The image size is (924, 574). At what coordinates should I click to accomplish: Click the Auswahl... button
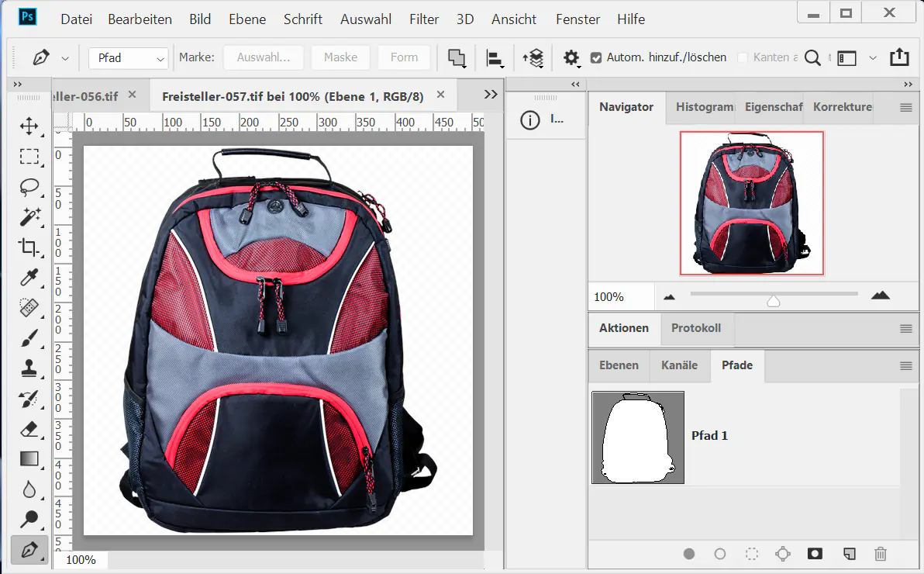point(263,57)
